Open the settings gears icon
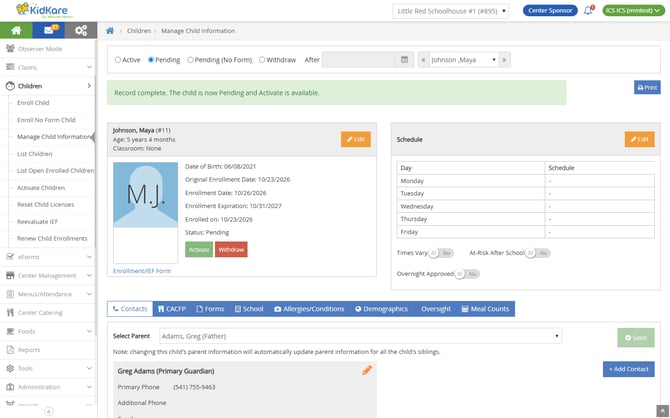 point(81,30)
